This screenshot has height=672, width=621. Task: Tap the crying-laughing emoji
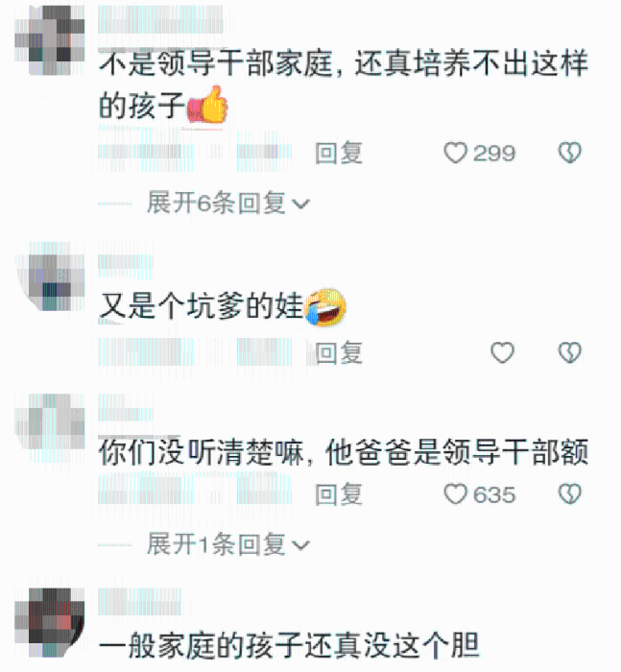coord(324,307)
